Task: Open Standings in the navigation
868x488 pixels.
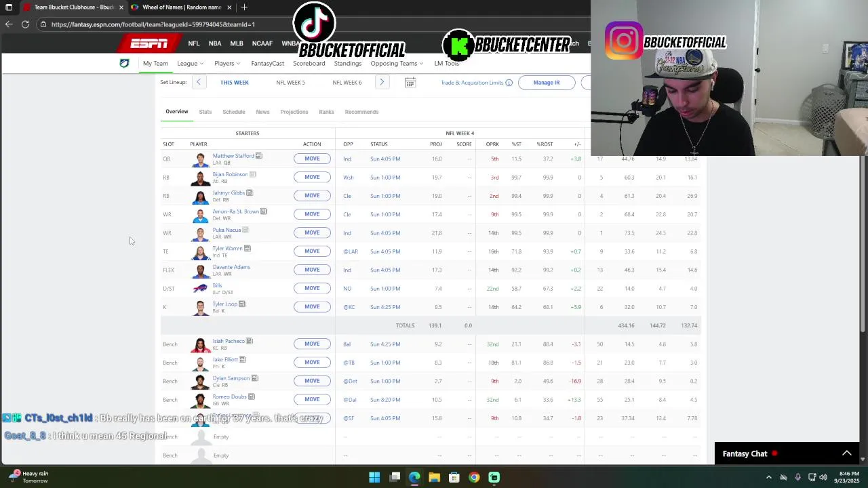Action: click(348, 63)
